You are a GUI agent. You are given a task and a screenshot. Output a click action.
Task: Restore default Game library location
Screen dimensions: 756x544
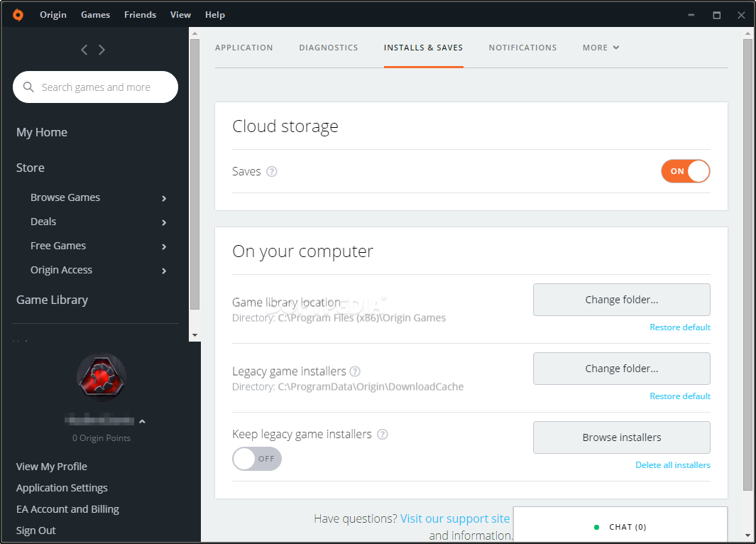click(x=680, y=327)
